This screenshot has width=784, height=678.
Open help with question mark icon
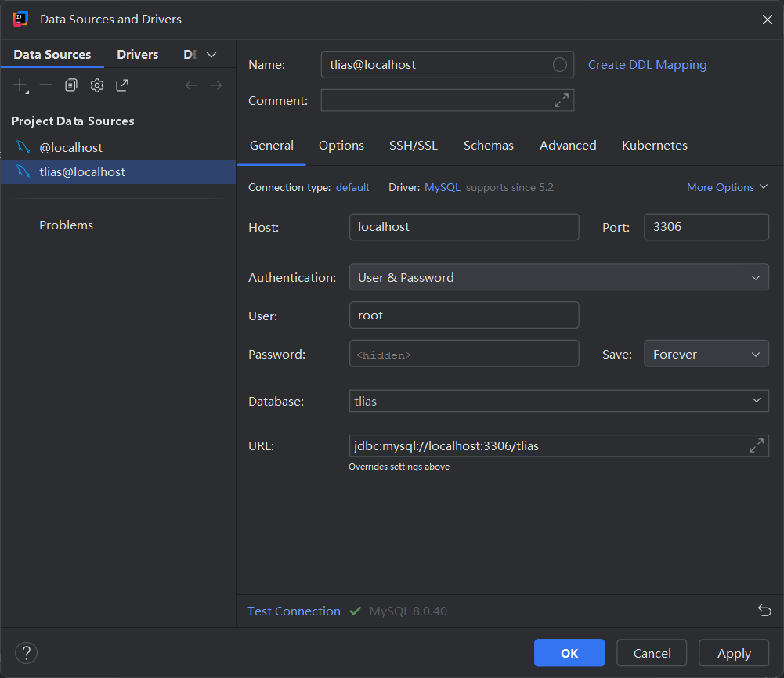pos(27,653)
